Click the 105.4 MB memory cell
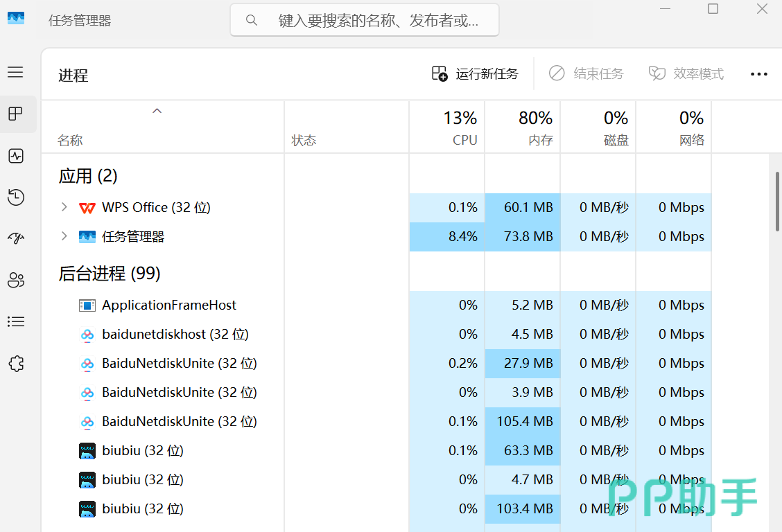The width and height of the screenshot is (782, 532). (x=522, y=422)
